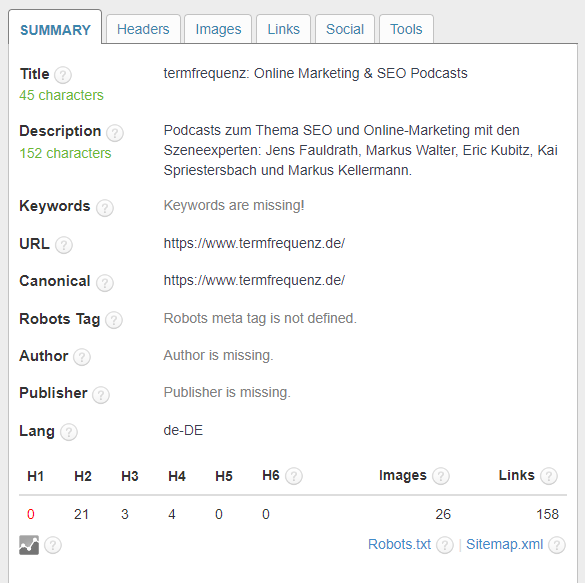The height and width of the screenshot is (583, 585).
Task: Open the help icon next to Author
Action: (82, 357)
